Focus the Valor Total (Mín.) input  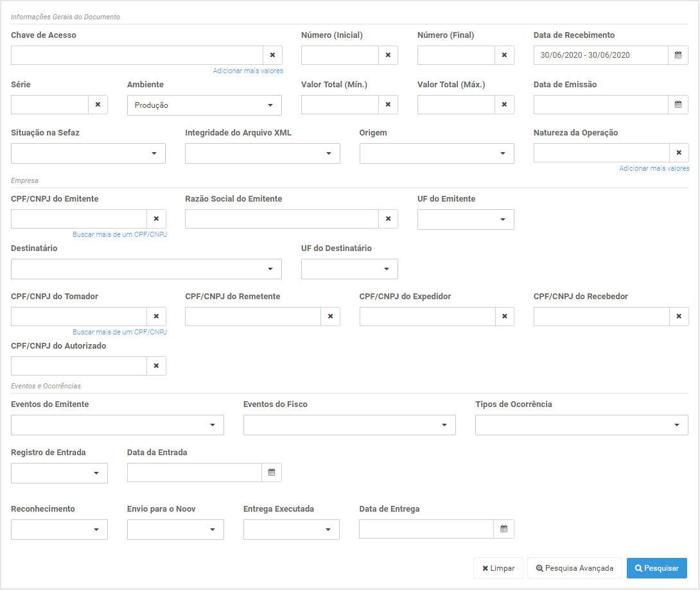[340, 105]
